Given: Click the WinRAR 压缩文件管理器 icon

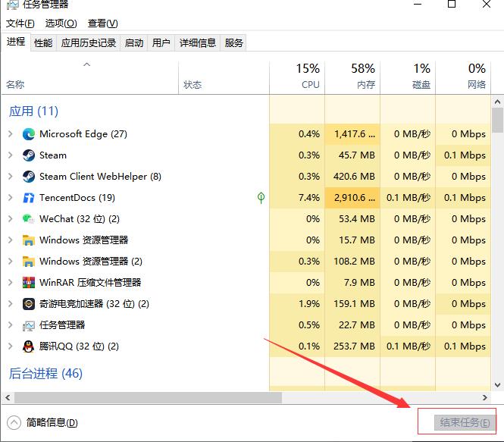Looking at the screenshot, I should pyautogui.click(x=29, y=283).
